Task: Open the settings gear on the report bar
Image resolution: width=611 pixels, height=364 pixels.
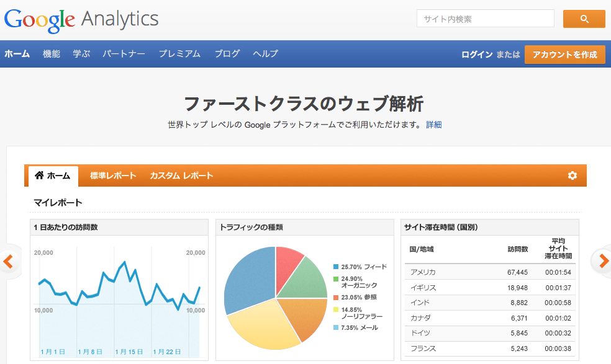Action: point(571,175)
